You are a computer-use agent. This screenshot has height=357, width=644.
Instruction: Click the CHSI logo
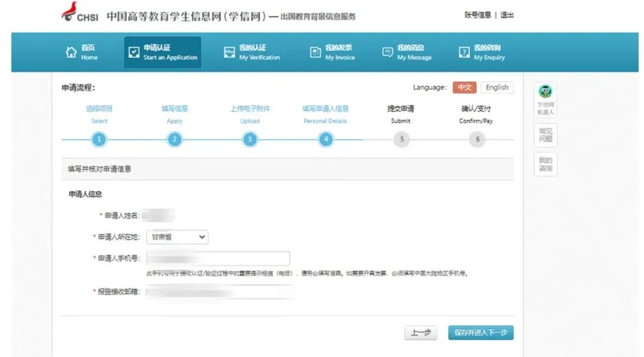click(80, 13)
